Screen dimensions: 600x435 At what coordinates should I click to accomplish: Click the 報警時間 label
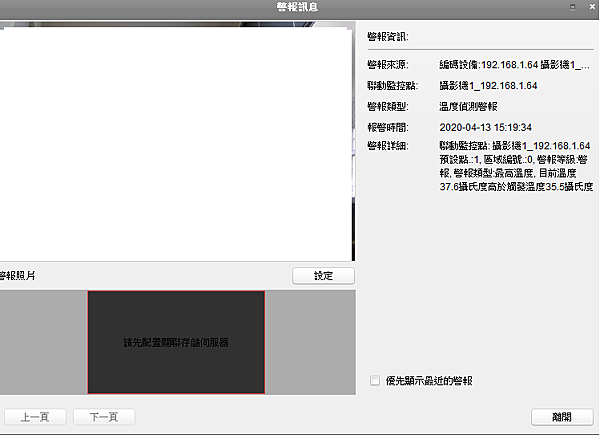pos(388,127)
